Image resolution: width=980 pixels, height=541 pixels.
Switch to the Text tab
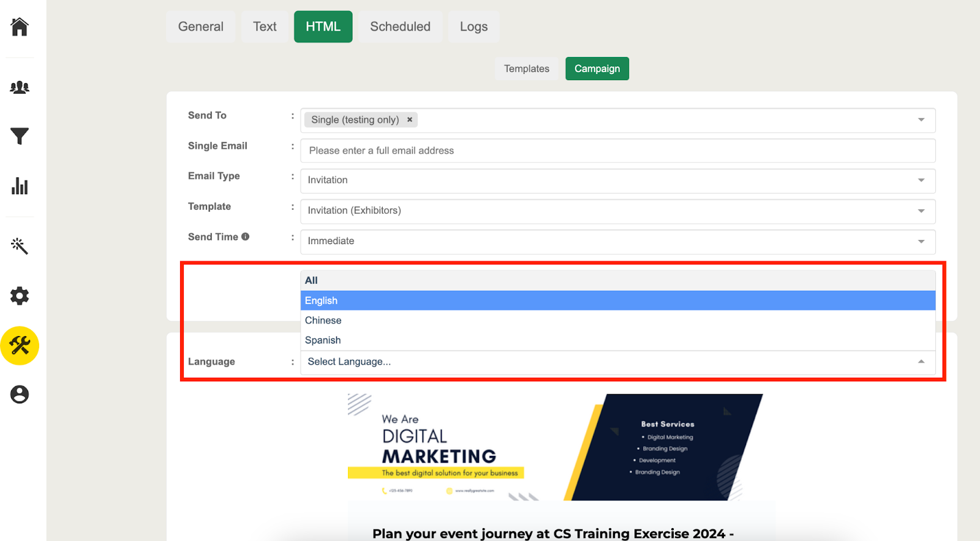click(265, 27)
